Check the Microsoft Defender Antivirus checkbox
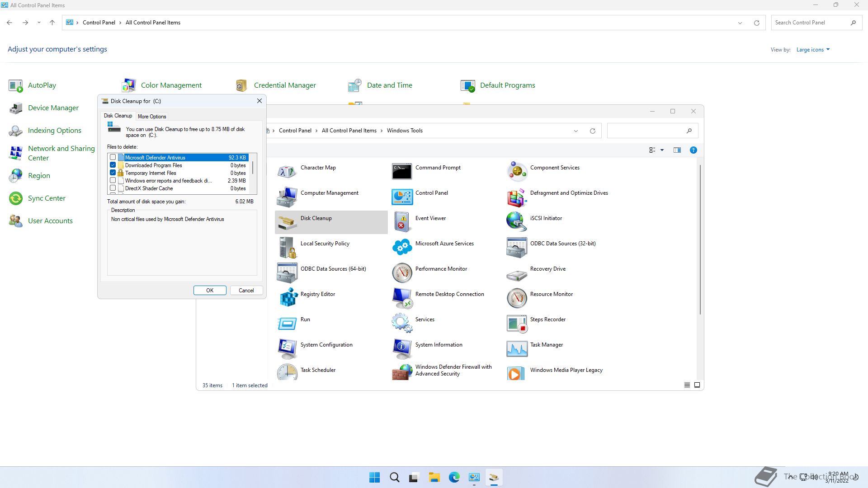The image size is (868, 488). click(113, 158)
